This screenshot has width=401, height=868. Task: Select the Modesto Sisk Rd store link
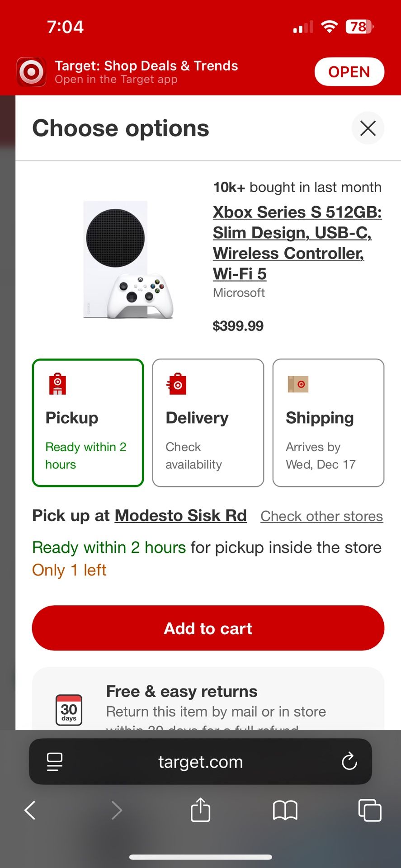[x=180, y=515]
